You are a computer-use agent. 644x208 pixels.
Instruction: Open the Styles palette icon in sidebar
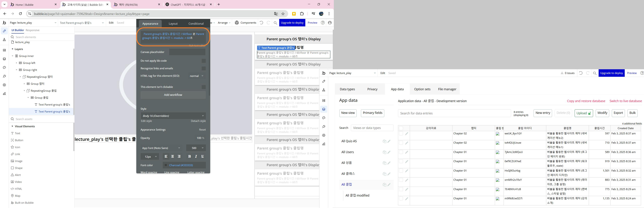(4, 68)
